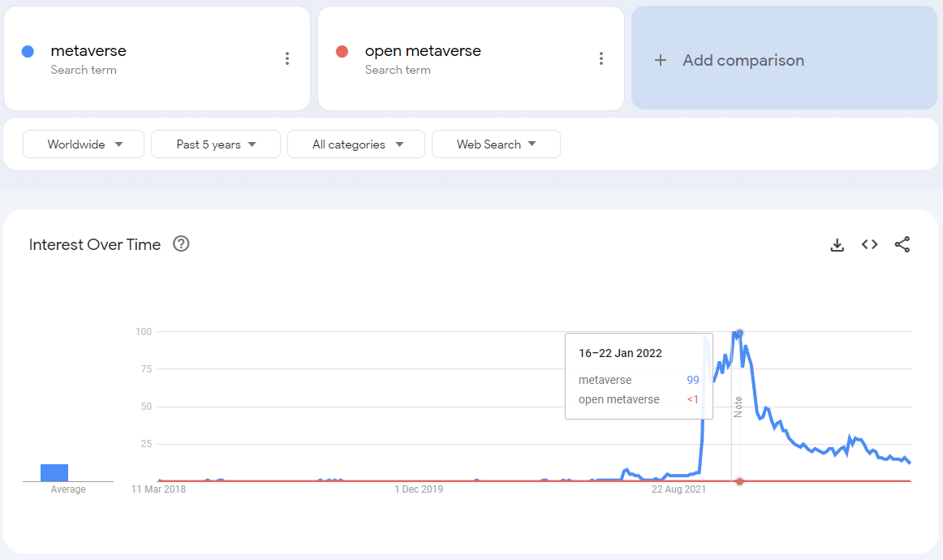Click the red open metaverse color dot
943x560 pixels.
click(x=342, y=52)
